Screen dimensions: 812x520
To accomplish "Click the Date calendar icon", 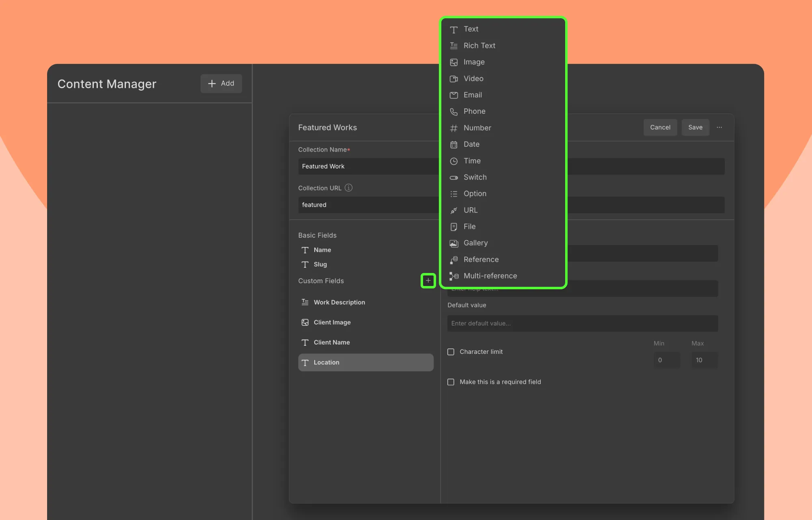I will click(454, 145).
